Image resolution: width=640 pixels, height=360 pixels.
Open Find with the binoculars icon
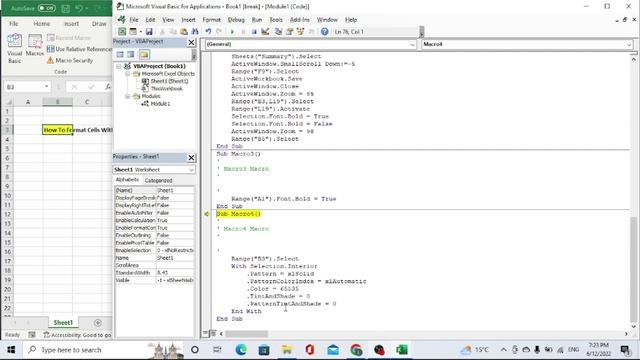[x=195, y=31]
